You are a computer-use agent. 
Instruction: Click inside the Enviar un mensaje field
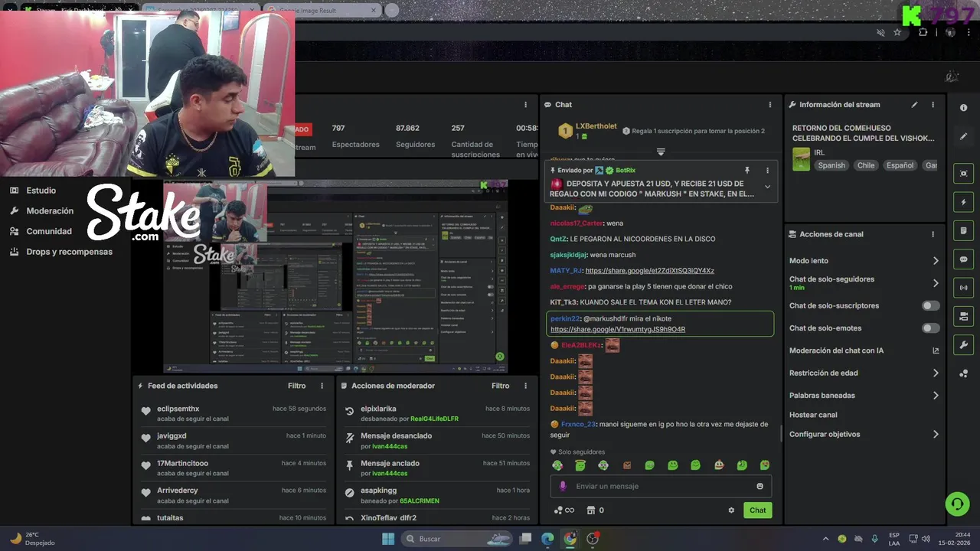pyautogui.click(x=661, y=486)
